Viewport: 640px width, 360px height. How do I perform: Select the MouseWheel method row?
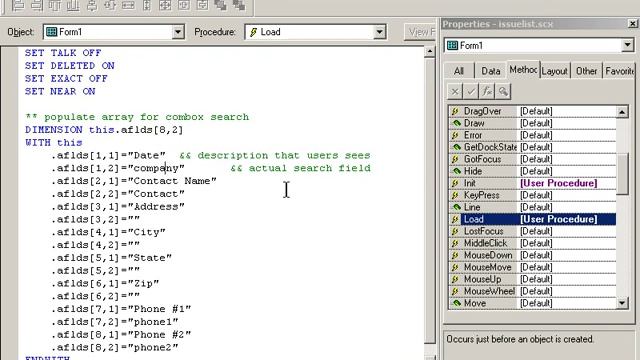point(532,291)
